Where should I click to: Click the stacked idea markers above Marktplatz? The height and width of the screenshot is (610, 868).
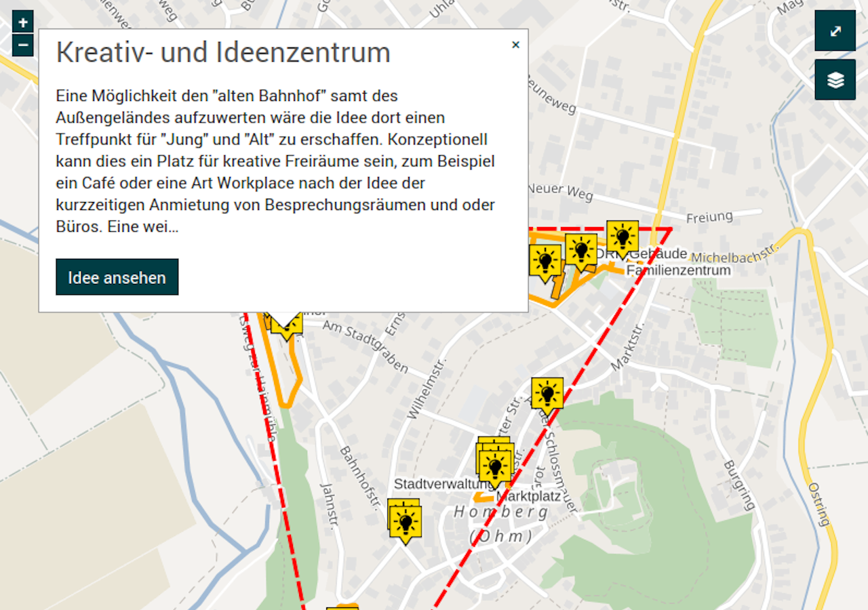tap(495, 464)
